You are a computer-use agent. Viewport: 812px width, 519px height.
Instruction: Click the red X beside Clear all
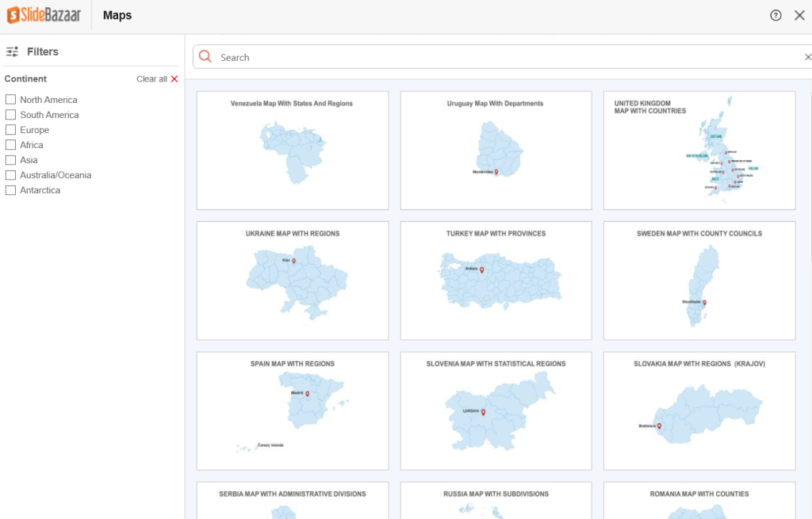174,79
